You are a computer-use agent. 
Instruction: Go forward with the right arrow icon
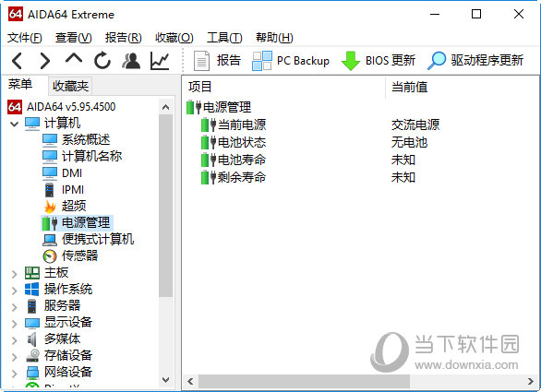(45, 61)
